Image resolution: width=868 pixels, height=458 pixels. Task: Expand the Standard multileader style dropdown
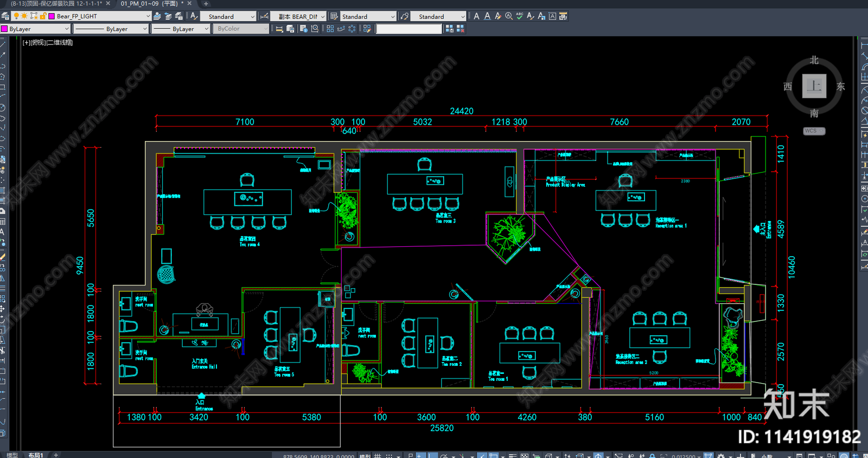pyautogui.click(x=462, y=17)
